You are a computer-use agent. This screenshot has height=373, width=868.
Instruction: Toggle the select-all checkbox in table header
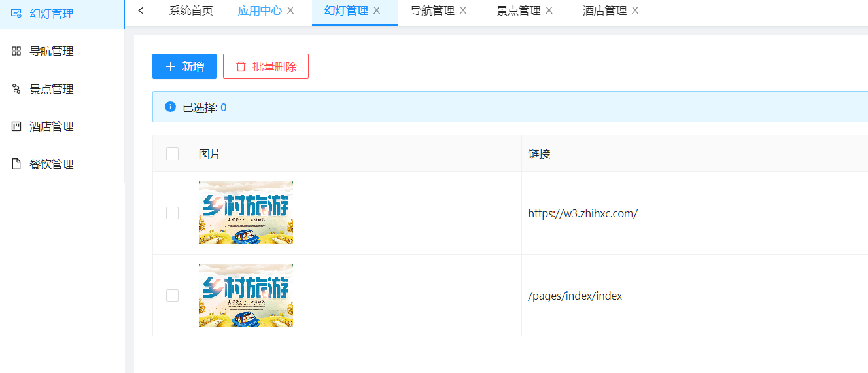coord(172,154)
